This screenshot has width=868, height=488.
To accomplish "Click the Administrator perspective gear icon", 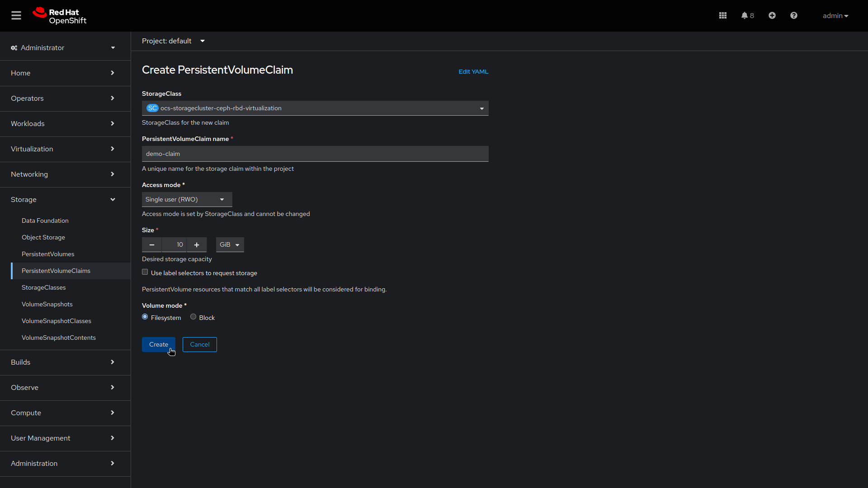I will pyautogui.click(x=14, y=47).
